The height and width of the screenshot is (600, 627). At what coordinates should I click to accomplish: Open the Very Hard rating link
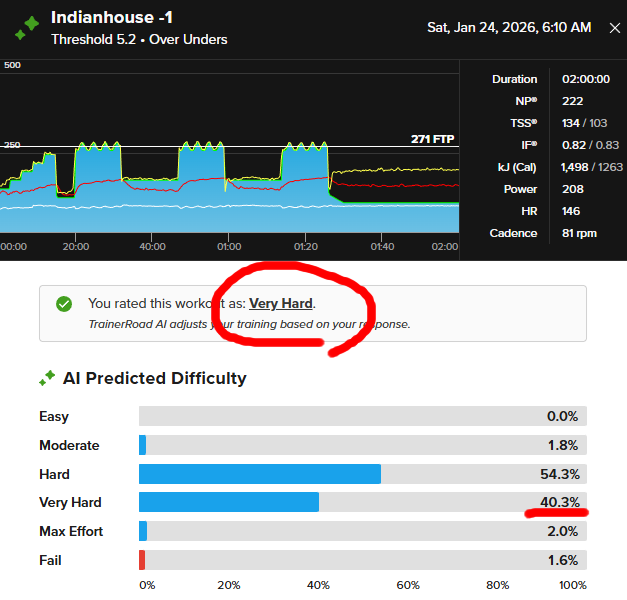(x=281, y=303)
